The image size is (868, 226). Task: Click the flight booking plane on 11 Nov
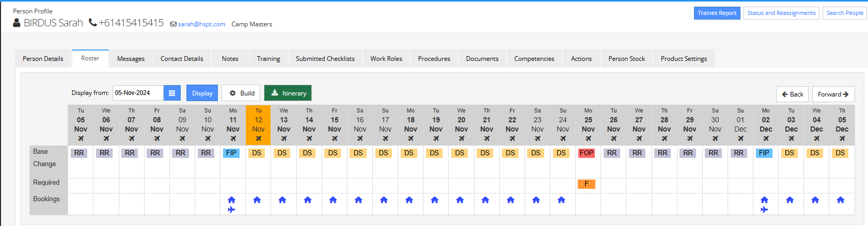pos(231,209)
